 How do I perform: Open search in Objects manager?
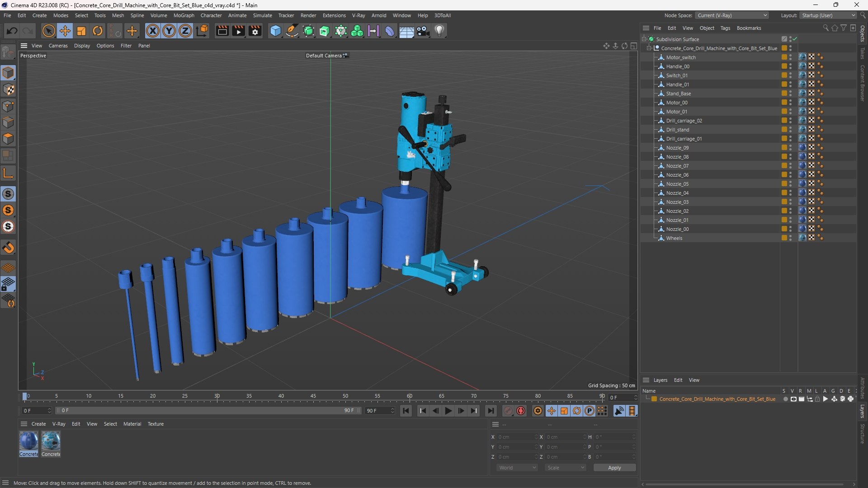[826, 28]
